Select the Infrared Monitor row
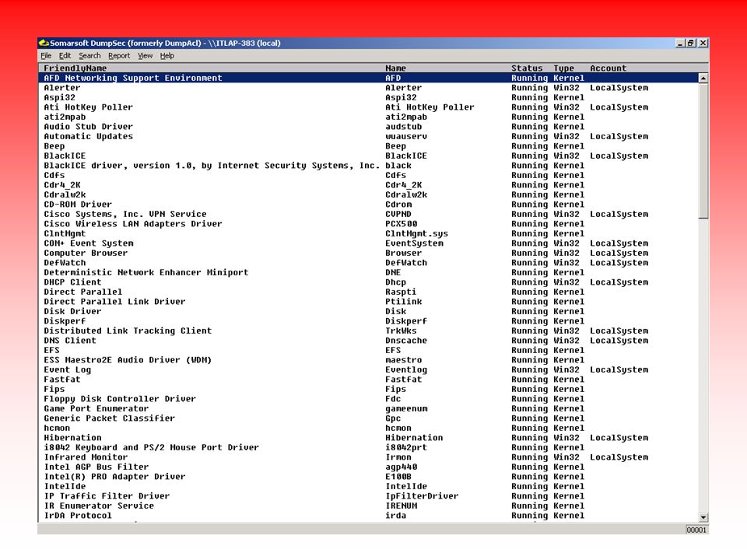Viewport: 747px width, 560px height. [x=368, y=457]
